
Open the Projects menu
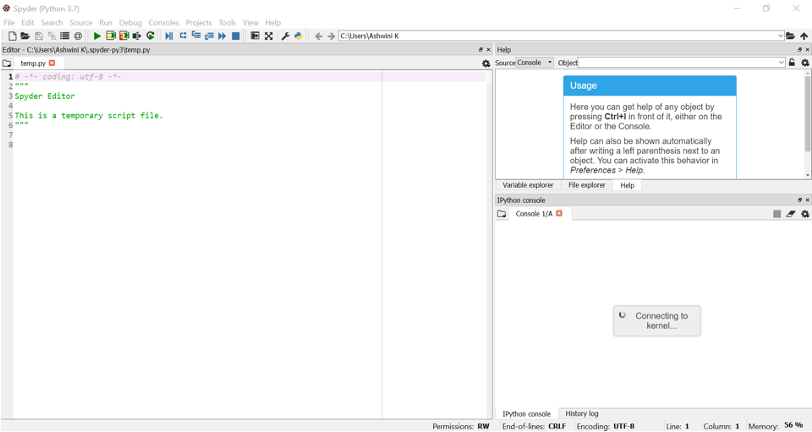[199, 23]
